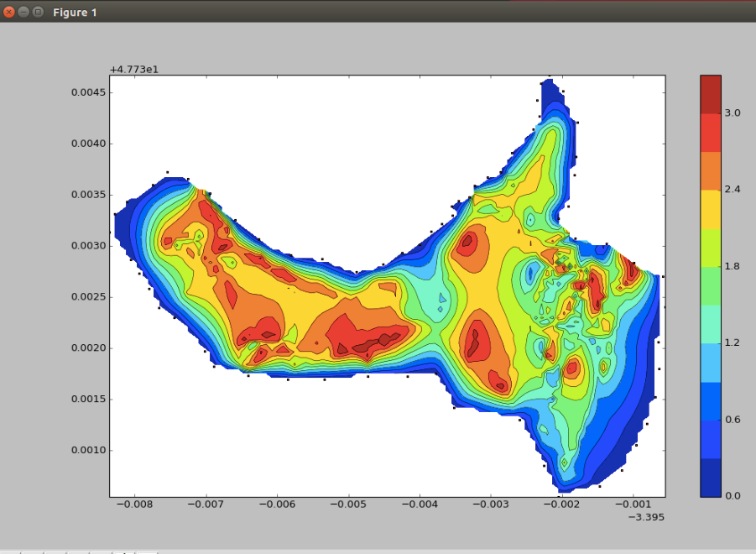The image size is (756, 554).
Task: Minimize the Figure 1 window
Action: coord(23,12)
